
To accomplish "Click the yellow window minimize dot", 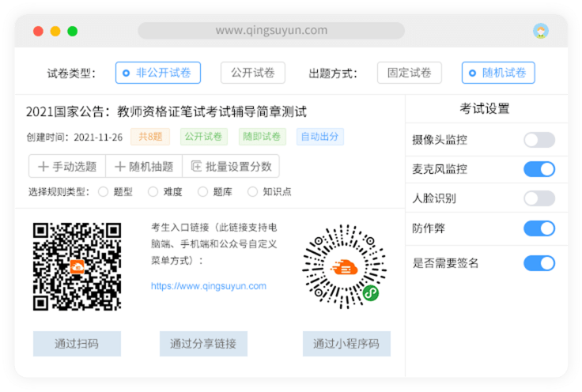I will (x=55, y=31).
